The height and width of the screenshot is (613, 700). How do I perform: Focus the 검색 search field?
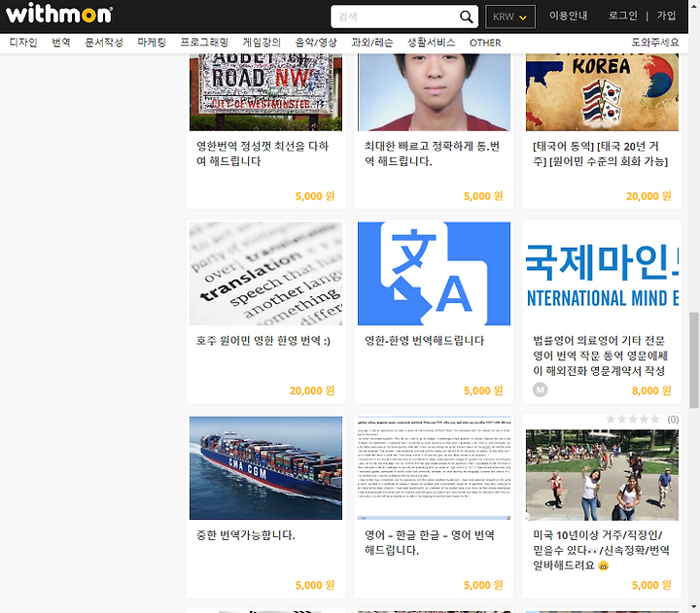click(x=397, y=17)
